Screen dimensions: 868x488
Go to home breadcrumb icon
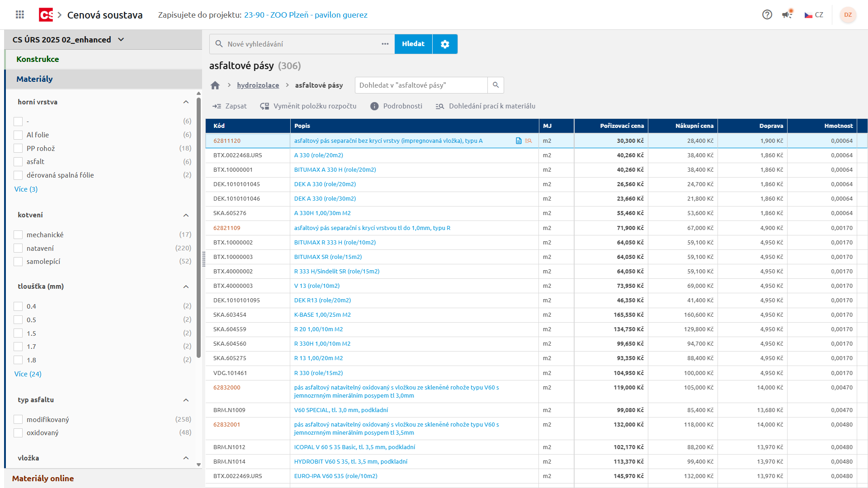[x=215, y=85]
